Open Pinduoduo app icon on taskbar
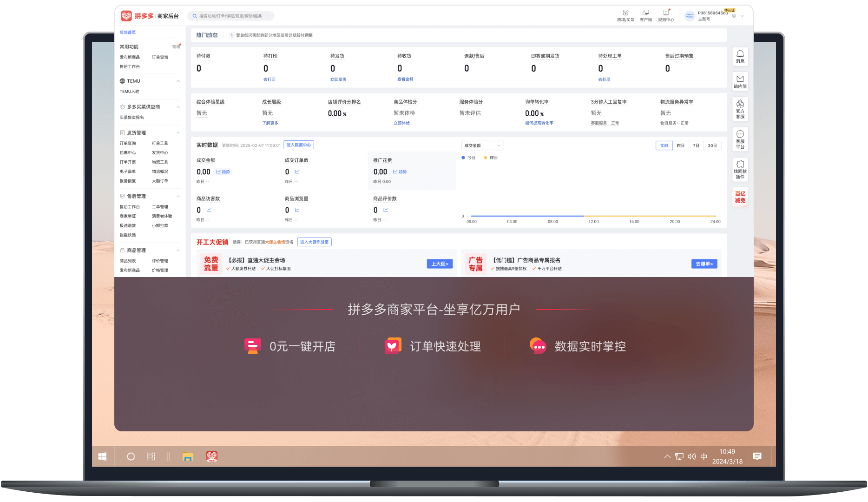The image size is (868, 502). click(212, 456)
